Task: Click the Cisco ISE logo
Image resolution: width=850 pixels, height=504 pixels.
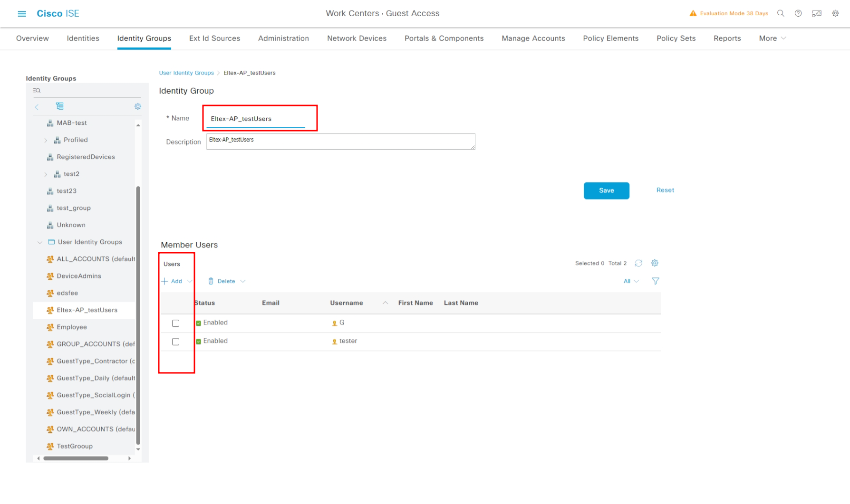Action: coord(58,14)
